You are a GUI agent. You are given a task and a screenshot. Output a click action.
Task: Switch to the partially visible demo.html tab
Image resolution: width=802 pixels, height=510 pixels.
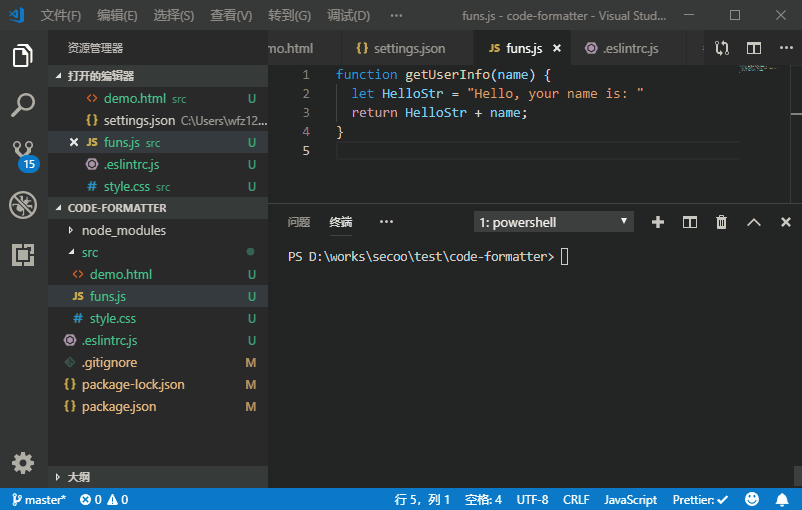click(x=304, y=48)
